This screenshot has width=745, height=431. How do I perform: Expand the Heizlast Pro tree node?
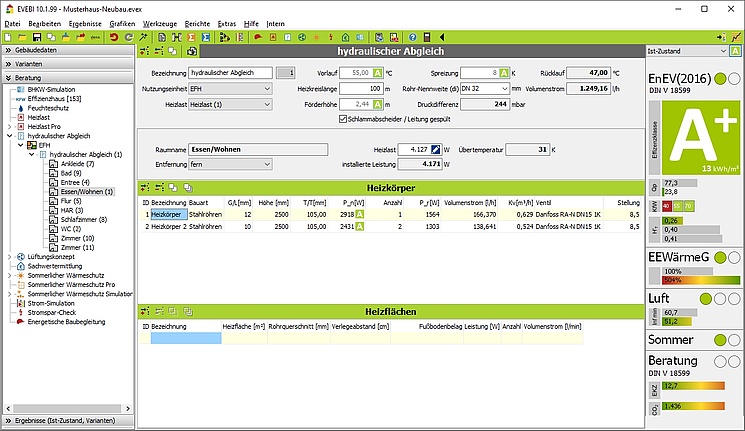tap(10, 126)
